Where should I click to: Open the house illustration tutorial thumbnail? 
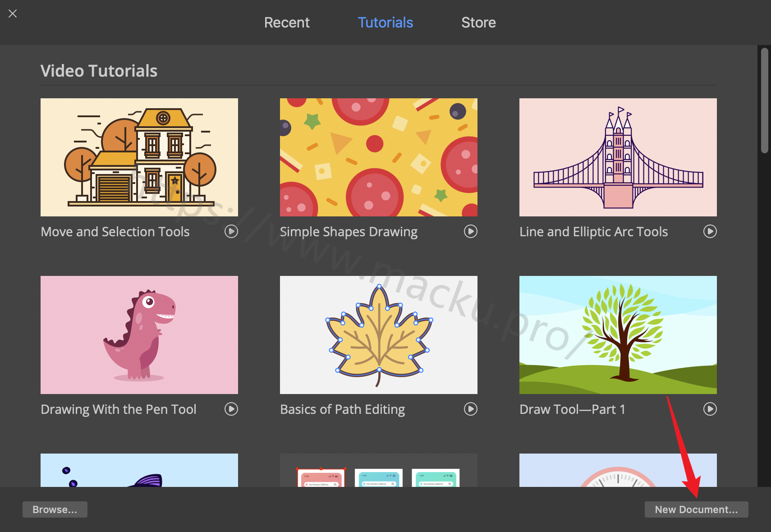[x=139, y=157]
